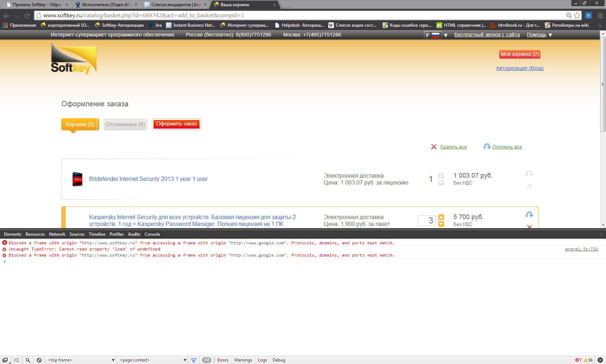Viewport: 606px width, 364px height.
Task: Decrease Kaspersky quantity with the down arrow
Action: pos(441,224)
